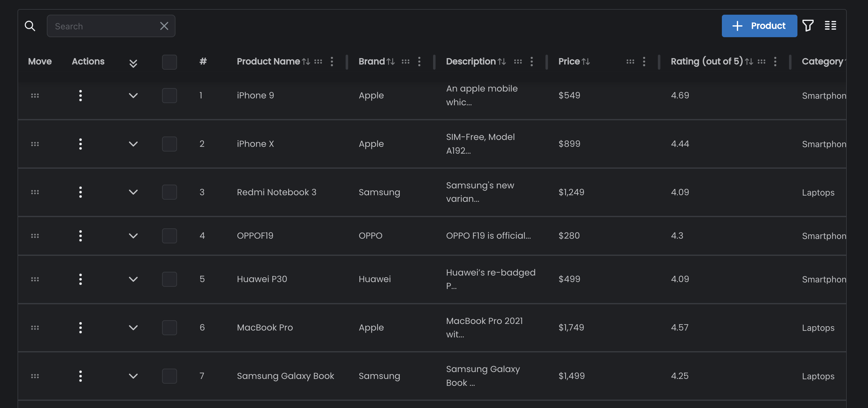Grab the Brand column drag handle
Screen dimensions: 868x408
[405, 61]
